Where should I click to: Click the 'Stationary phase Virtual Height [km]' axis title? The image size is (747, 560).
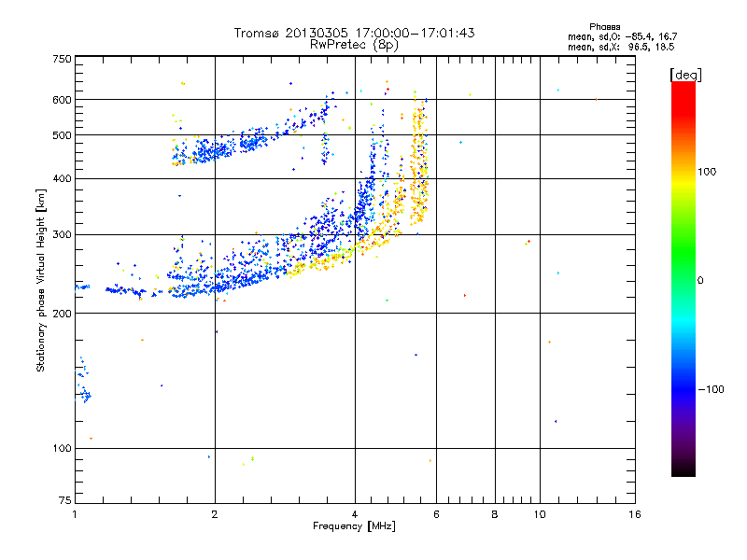tap(41, 281)
